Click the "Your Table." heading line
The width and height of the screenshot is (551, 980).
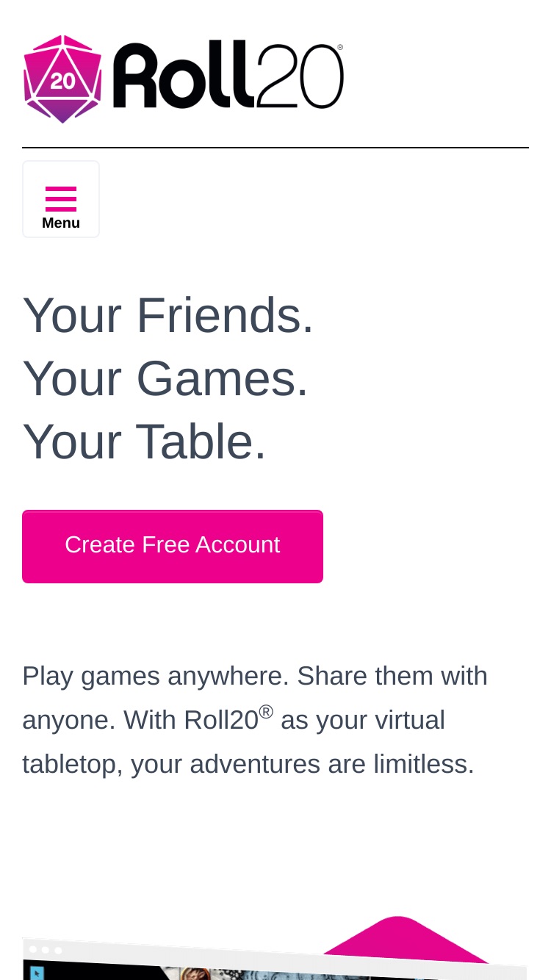point(144,442)
